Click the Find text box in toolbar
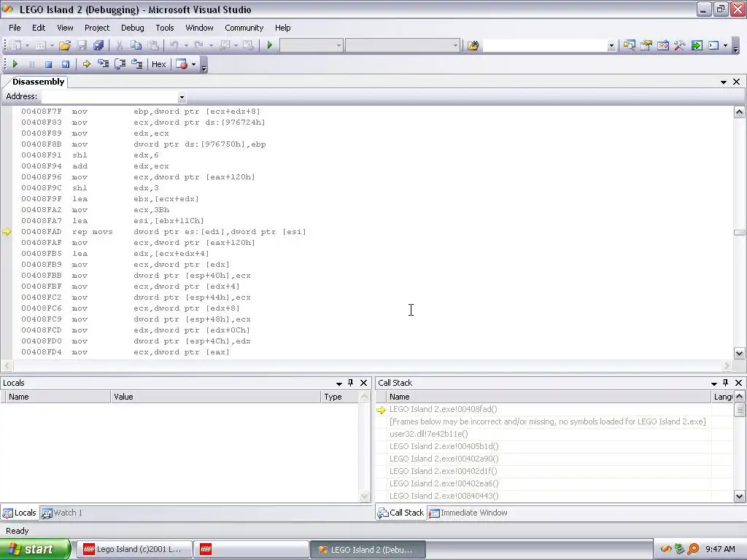The width and height of the screenshot is (747, 560). coord(545,46)
